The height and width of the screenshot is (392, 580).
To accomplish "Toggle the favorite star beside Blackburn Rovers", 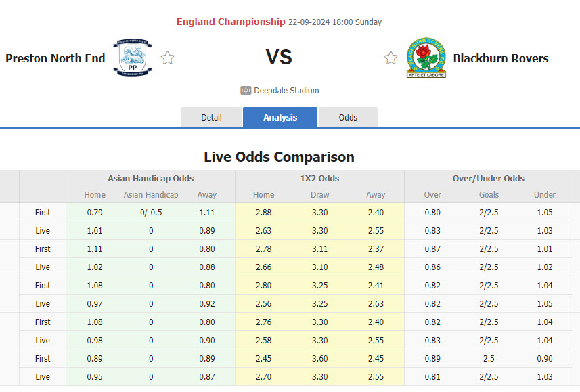I will pyautogui.click(x=391, y=58).
